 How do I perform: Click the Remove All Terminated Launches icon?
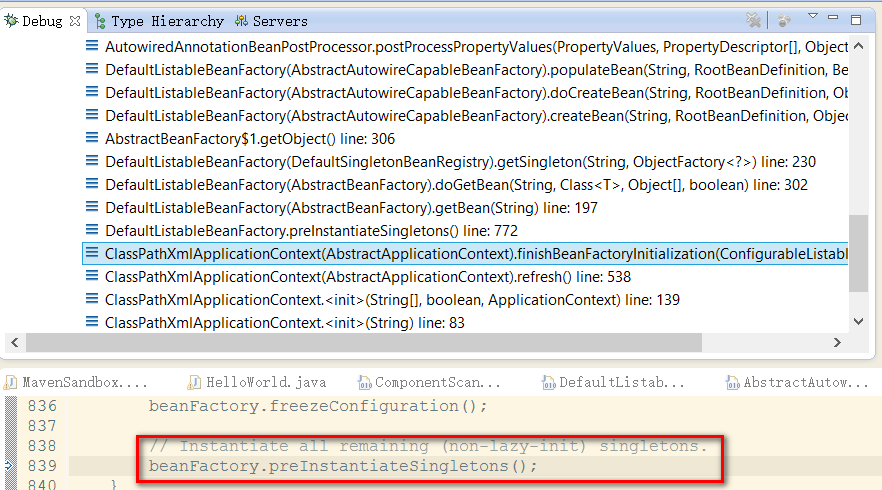tap(753, 21)
